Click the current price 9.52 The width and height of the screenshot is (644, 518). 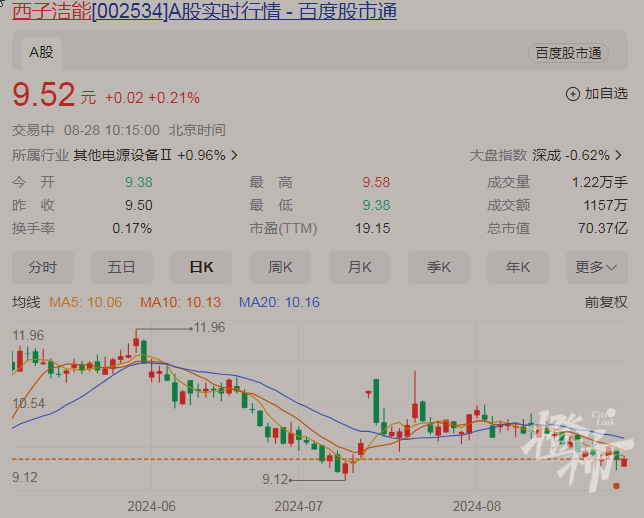[44, 95]
